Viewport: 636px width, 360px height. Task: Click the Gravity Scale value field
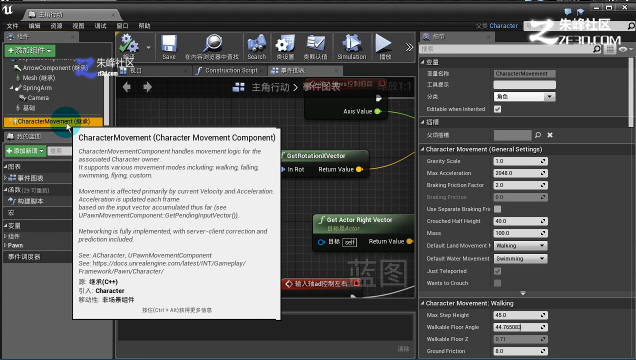click(x=520, y=161)
